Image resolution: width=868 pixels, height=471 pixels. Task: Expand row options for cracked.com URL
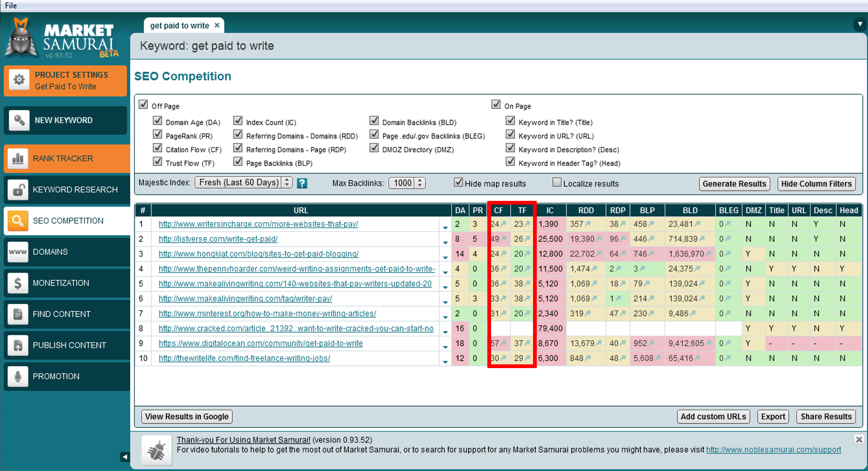[x=445, y=332]
